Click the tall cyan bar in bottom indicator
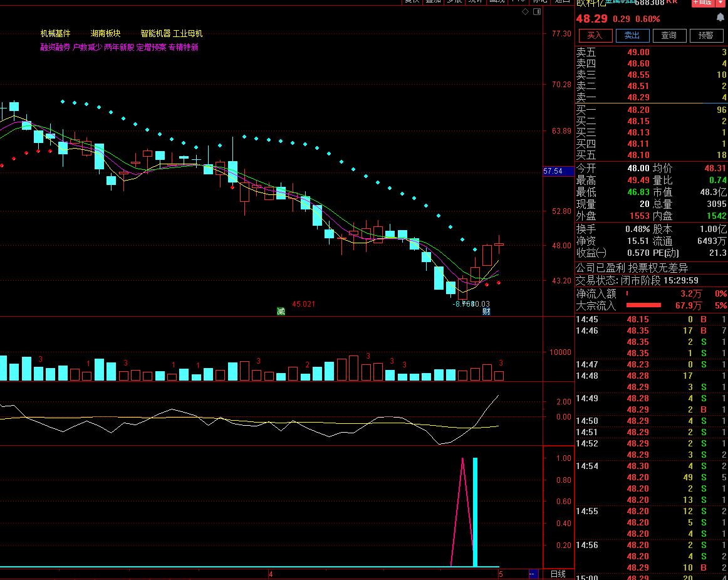Image resolution: width=728 pixels, height=580 pixels. [x=475, y=512]
